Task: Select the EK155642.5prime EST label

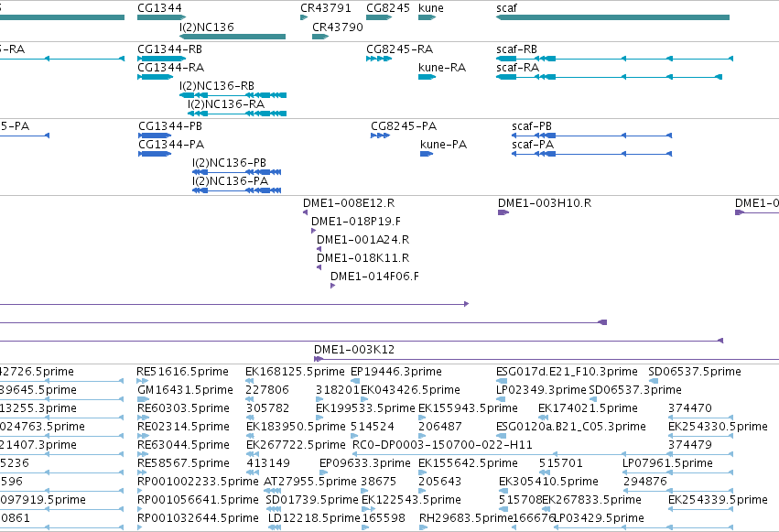Action: pos(468,463)
